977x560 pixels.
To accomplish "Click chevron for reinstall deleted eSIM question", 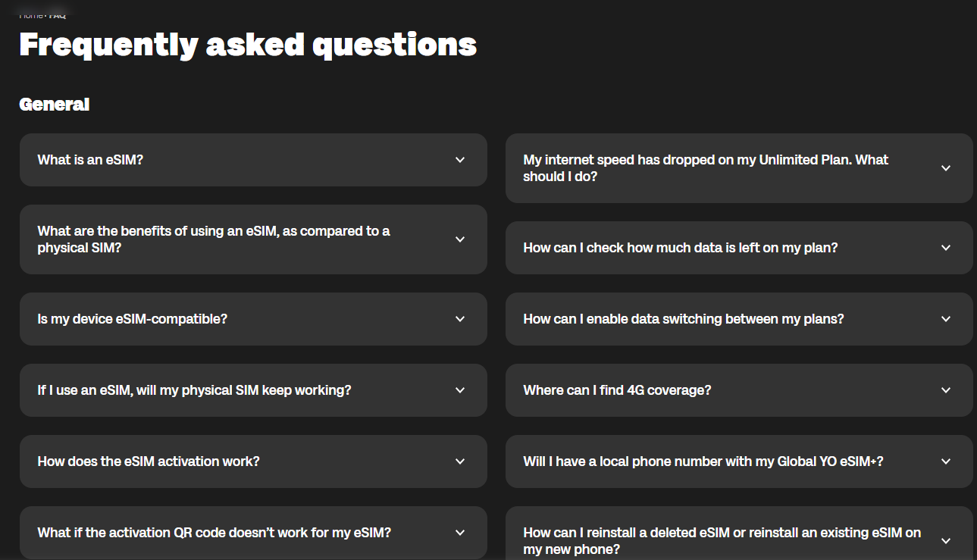I will (x=945, y=541).
